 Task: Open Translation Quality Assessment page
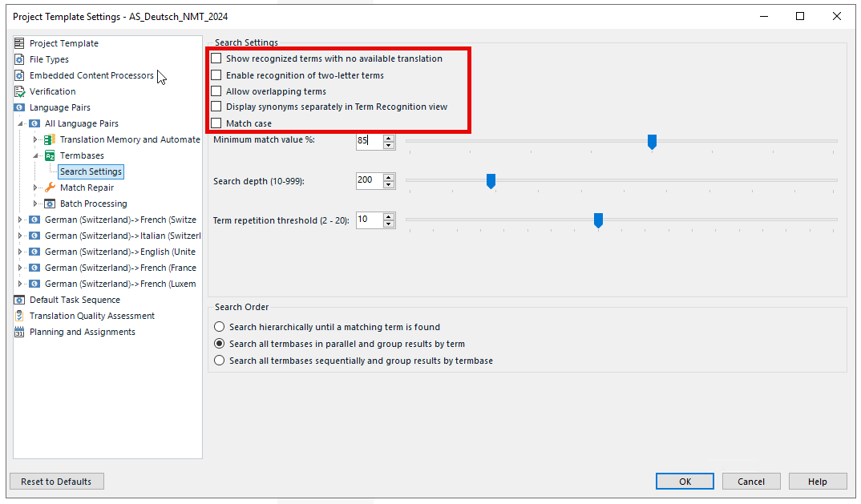91,316
